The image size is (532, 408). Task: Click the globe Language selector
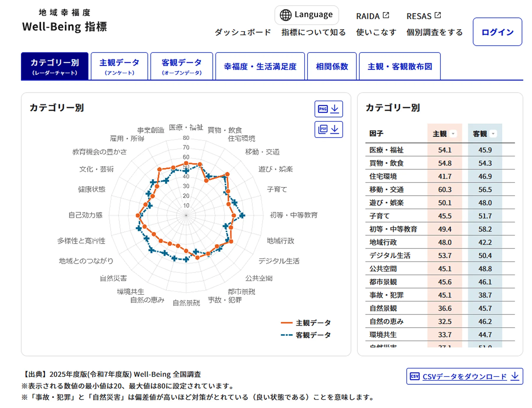(x=306, y=15)
